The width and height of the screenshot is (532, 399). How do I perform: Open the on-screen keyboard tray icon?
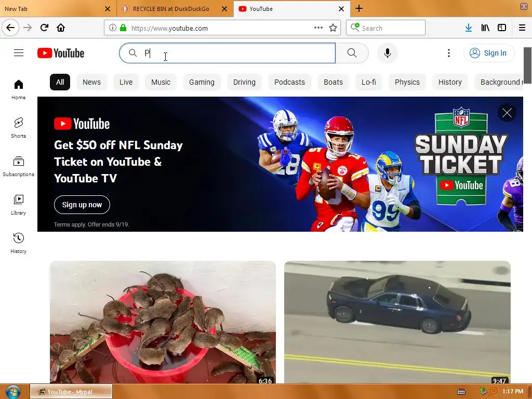(461, 392)
